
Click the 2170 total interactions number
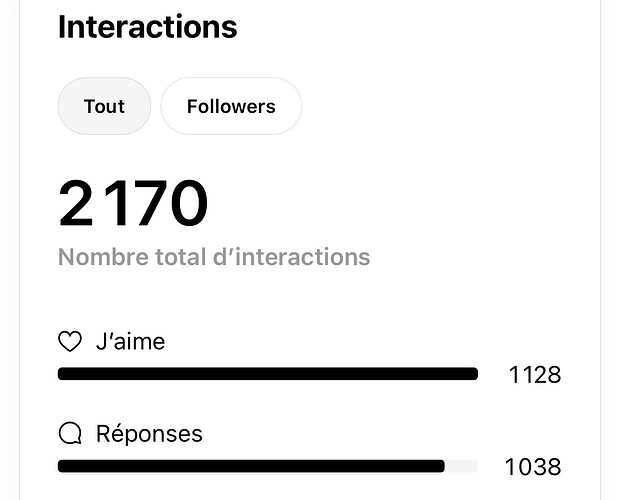133,204
